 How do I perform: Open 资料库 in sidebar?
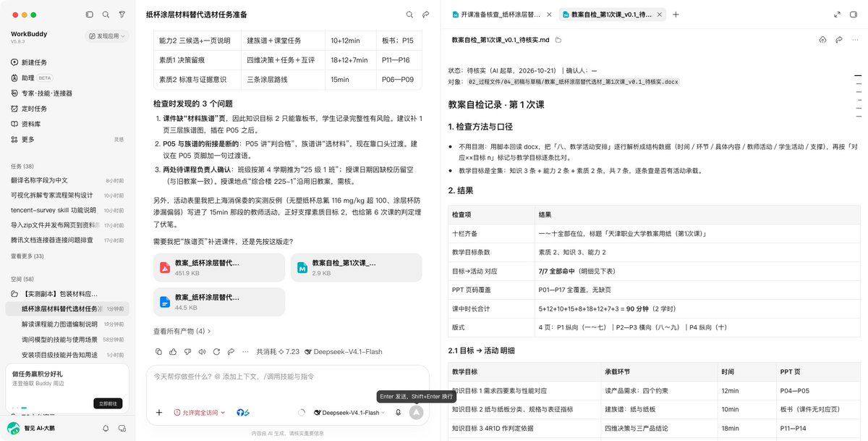click(x=25, y=124)
